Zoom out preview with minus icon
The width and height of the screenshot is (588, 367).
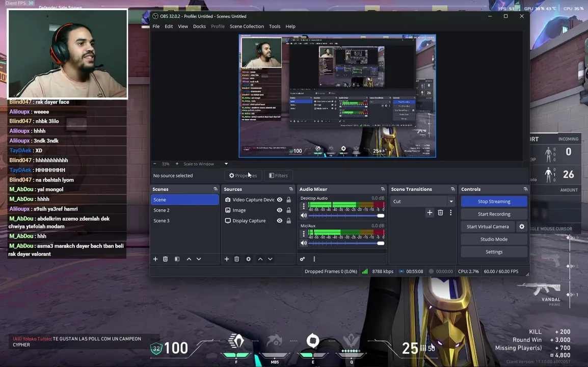[x=154, y=164]
